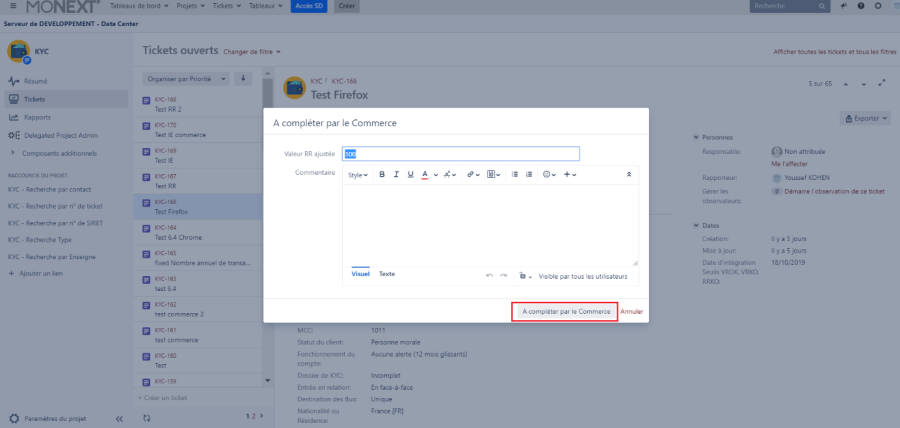Apply italic formatting in comment toolbar
The width and height of the screenshot is (900, 428).
click(x=396, y=174)
